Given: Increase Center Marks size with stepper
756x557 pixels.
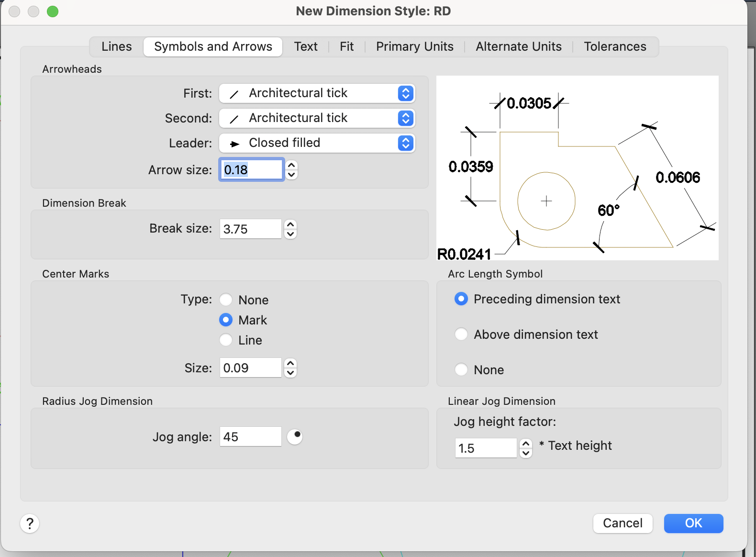Looking at the screenshot, I should point(290,363).
